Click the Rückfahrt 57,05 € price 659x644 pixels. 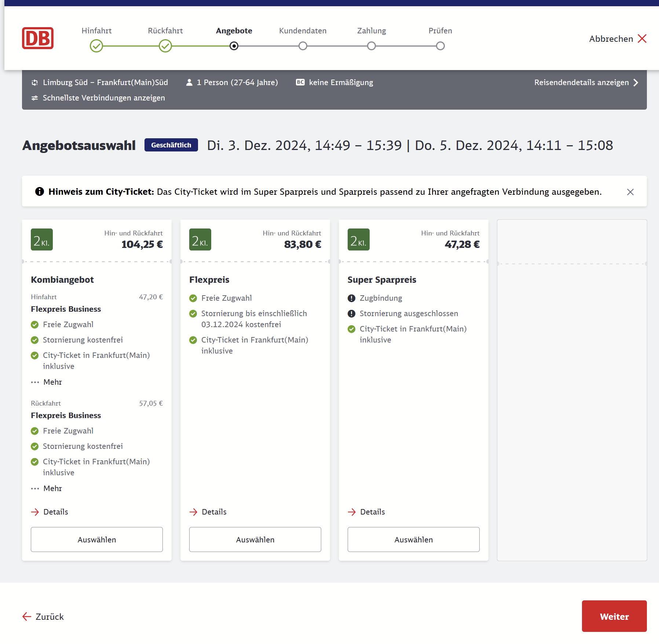[151, 403]
